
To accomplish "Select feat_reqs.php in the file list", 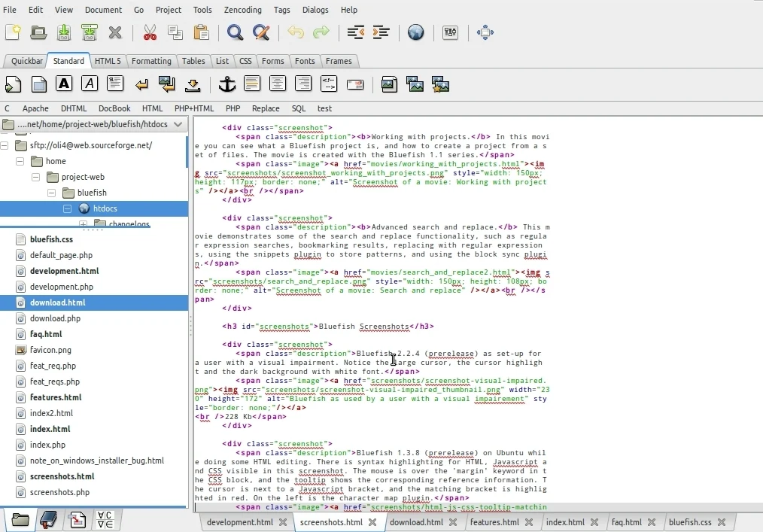I will tap(54, 382).
